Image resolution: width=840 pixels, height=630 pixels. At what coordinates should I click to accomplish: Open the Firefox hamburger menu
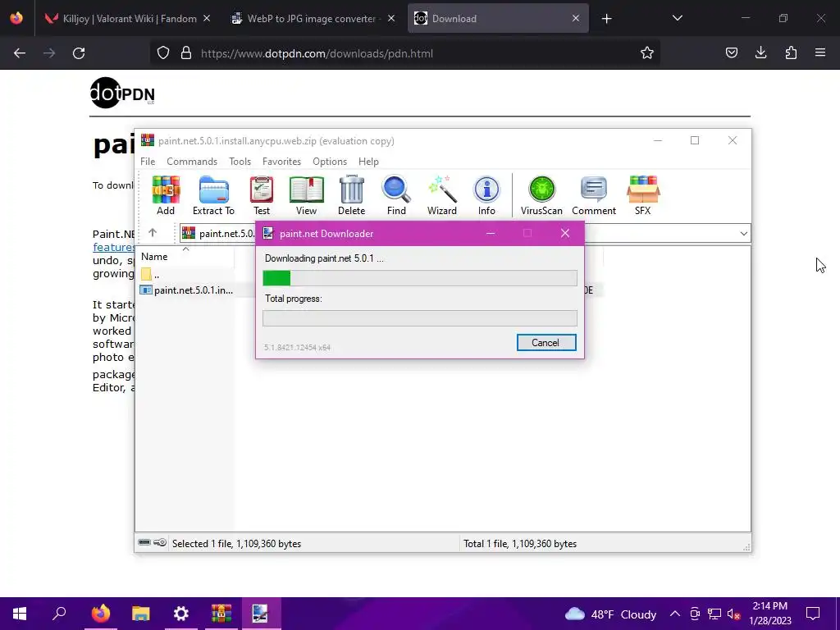[x=820, y=52]
